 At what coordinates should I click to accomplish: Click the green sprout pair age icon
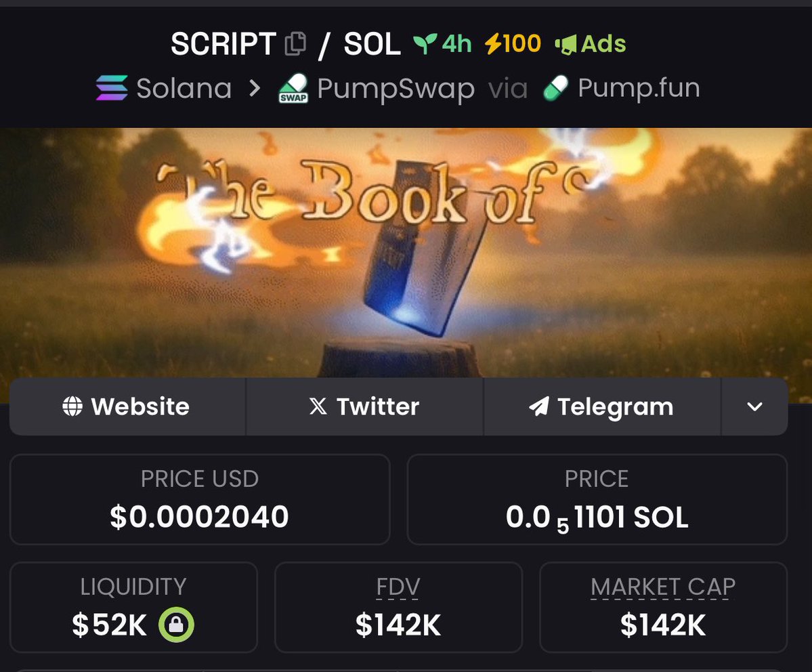pos(425,43)
